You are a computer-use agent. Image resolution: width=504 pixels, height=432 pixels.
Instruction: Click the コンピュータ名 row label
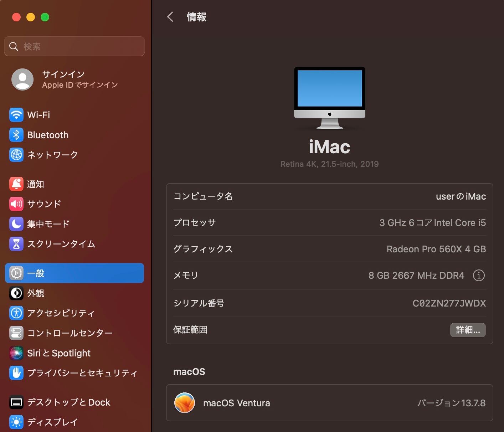click(203, 196)
